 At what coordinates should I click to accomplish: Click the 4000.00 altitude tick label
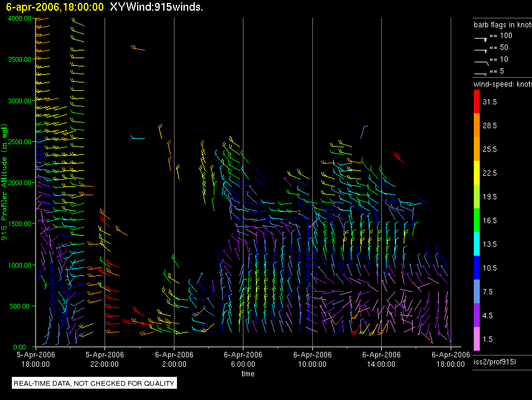click(x=20, y=18)
